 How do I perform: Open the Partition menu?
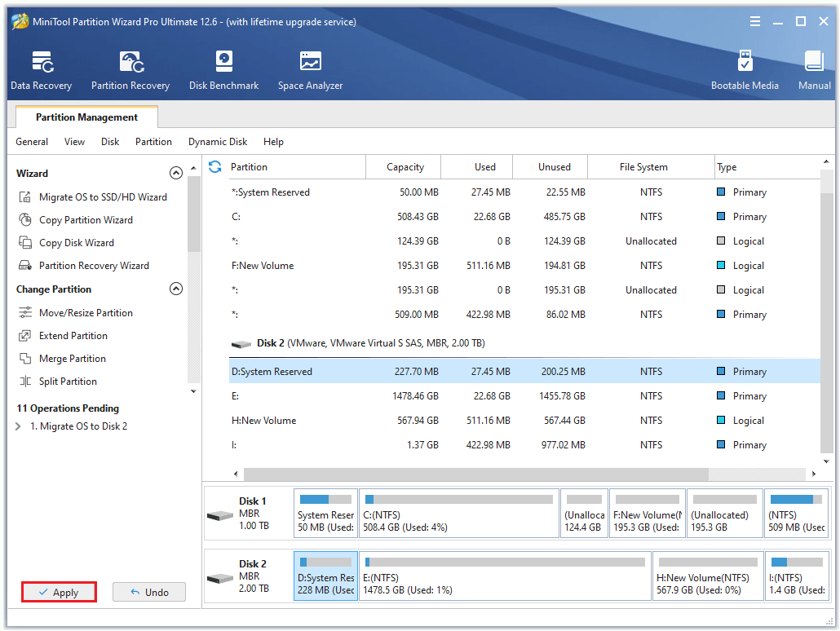click(x=154, y=141)
